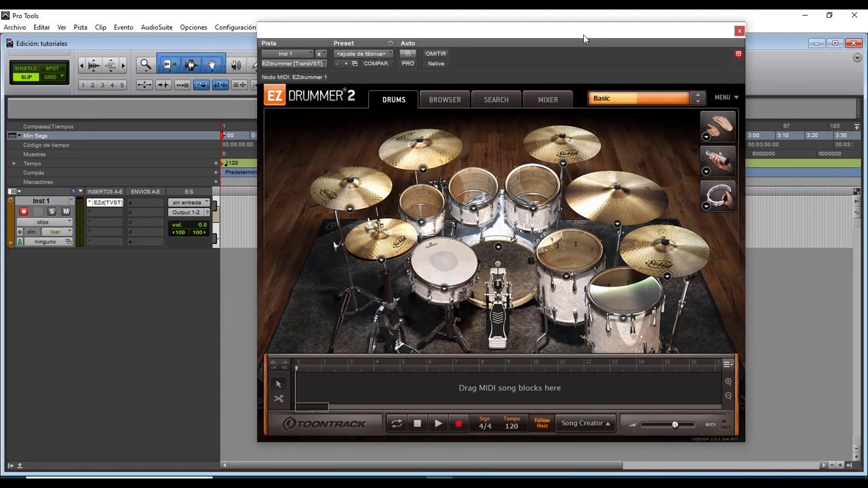This screenshot has height=488, width=868.
Task: Select the Zoomer magnifier tool
Action: click(x=145, y=65)
